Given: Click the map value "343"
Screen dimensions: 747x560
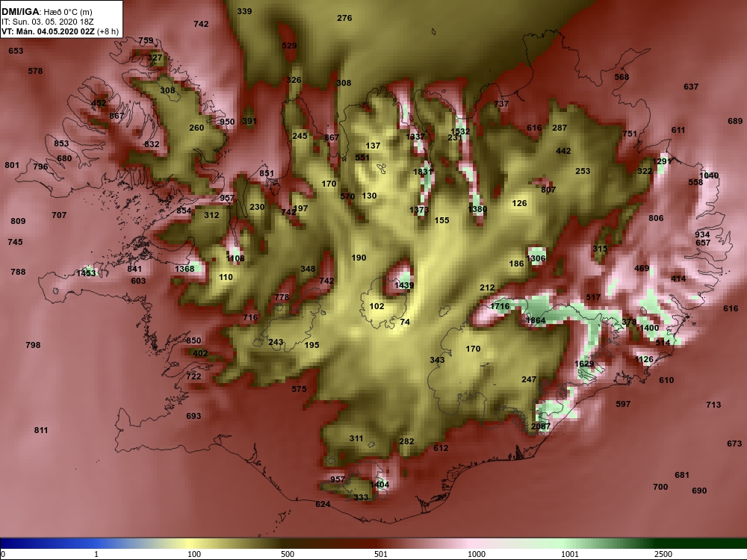Looking at the screenshot, I should 437,360.
